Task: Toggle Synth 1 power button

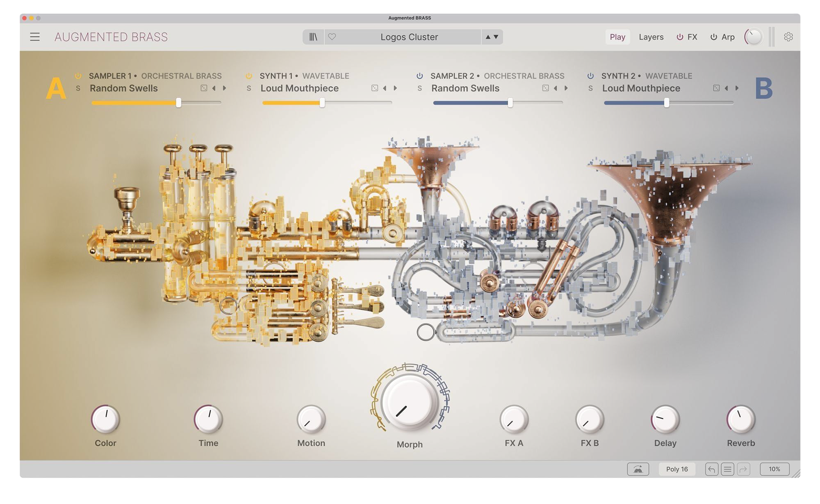Action: pos(249,76)
